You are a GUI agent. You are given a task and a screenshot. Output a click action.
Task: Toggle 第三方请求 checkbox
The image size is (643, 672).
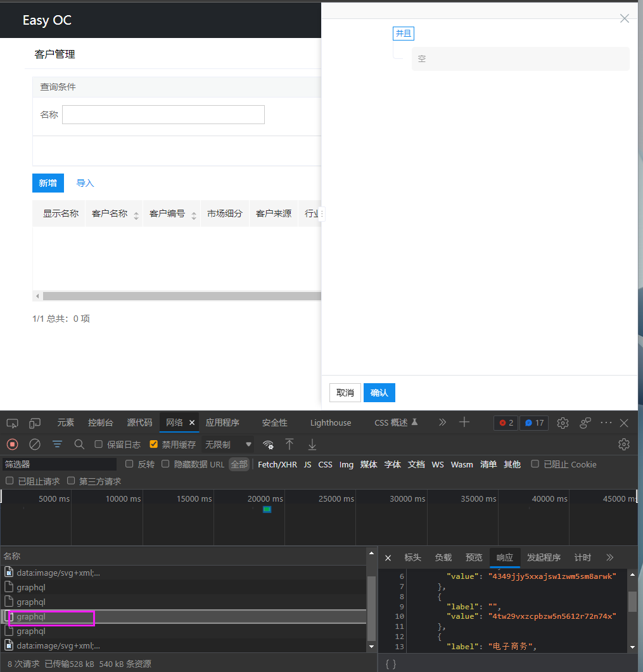71,481
